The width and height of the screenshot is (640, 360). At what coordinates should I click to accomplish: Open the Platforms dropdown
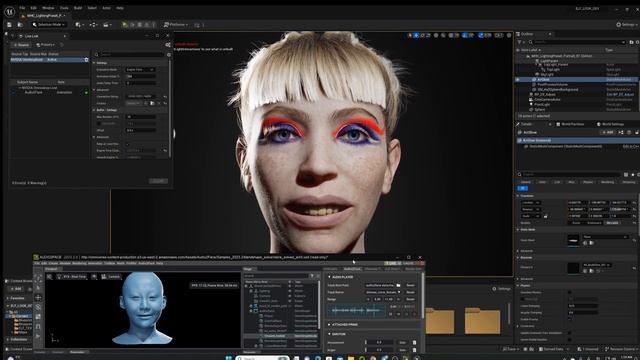click(x=176, y=25)
